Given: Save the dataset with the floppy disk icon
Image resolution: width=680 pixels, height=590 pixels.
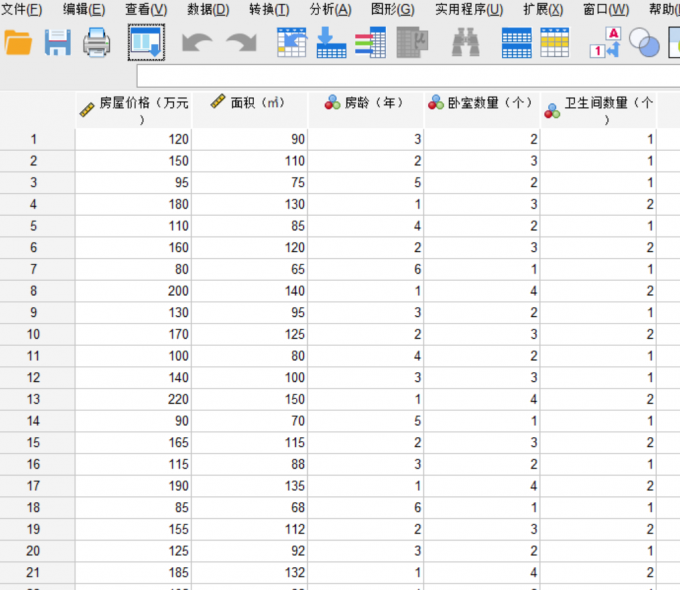Looking at the screenshot, I should (57, 43).
